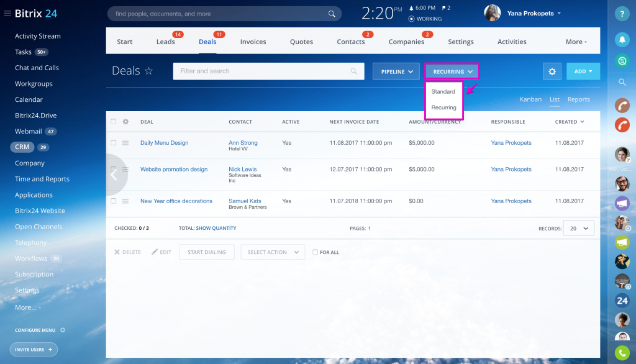Click Invite Users button
The height and width of the screenshot is (364, 636).
(34, 349)
